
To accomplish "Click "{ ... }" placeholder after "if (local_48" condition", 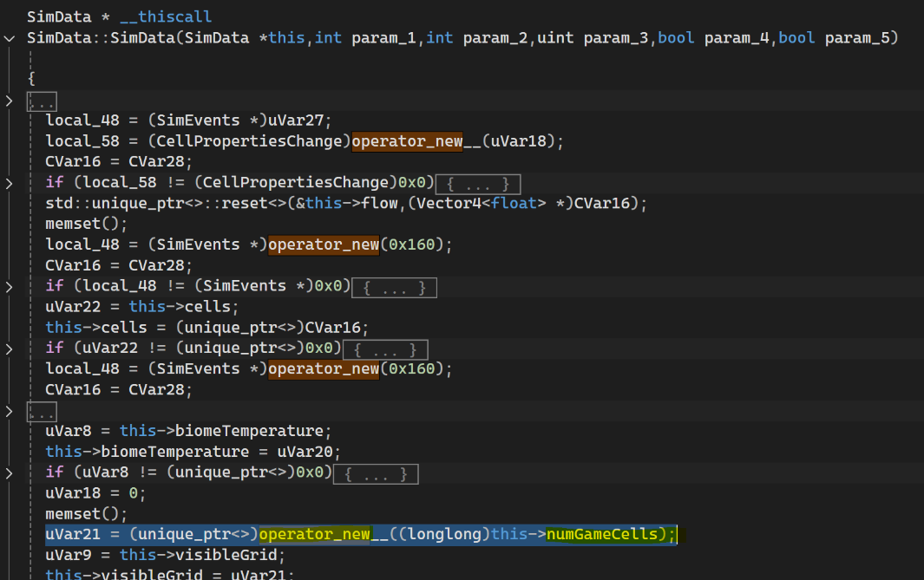I will coord(395,287).
